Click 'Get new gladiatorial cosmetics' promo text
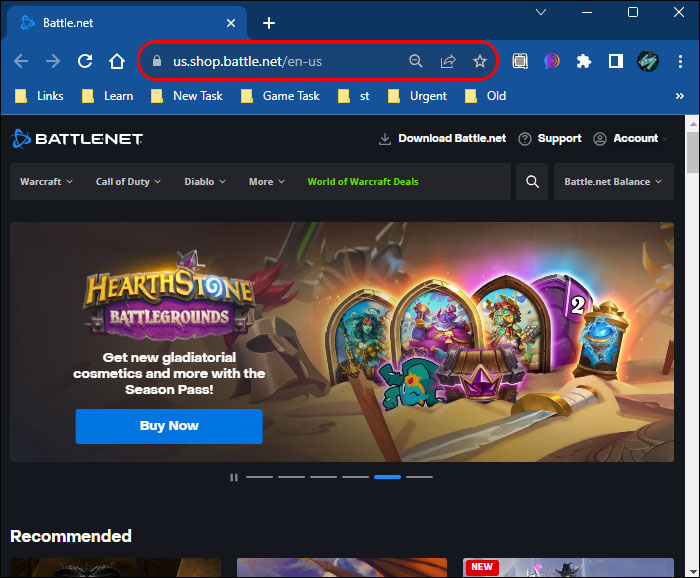 169,373
